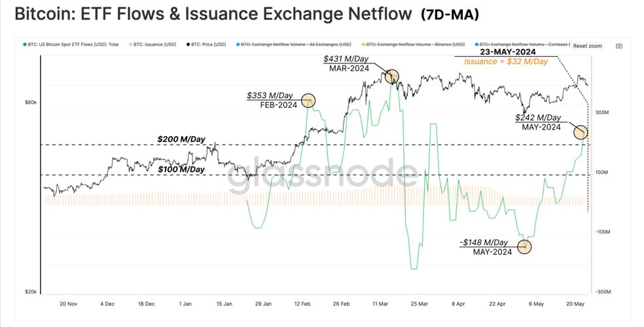Click the circled -$148 M/Day May trough marker
The height and width of the screenshot is (327, 644).
[524, 247]
